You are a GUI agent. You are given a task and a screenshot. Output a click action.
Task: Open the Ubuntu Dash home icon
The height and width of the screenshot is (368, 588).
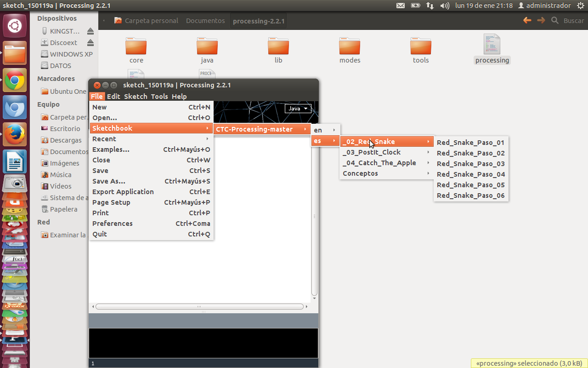pos(15,25)
